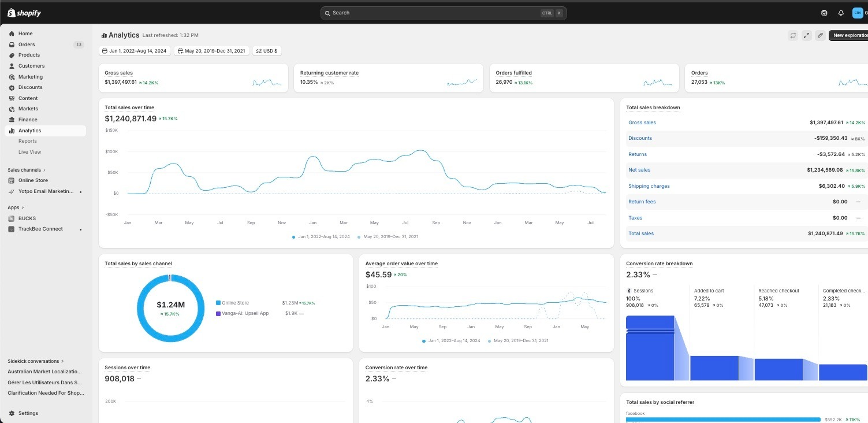Click the Settings gear icon
The width and height of the screenshot is (868, 423).
coord(12,413)
